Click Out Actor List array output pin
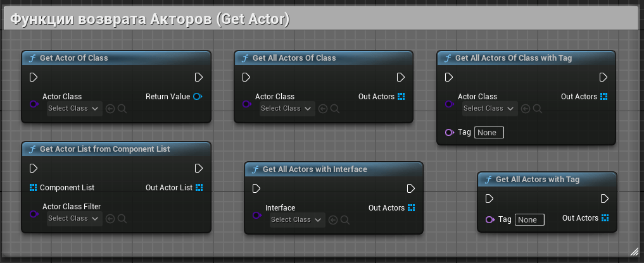 click(199, 188)
